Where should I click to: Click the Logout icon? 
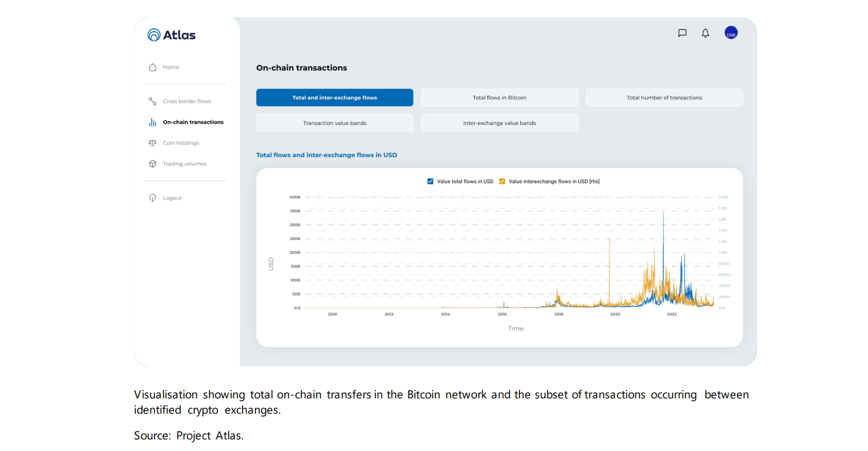click(x=152, y=197)
